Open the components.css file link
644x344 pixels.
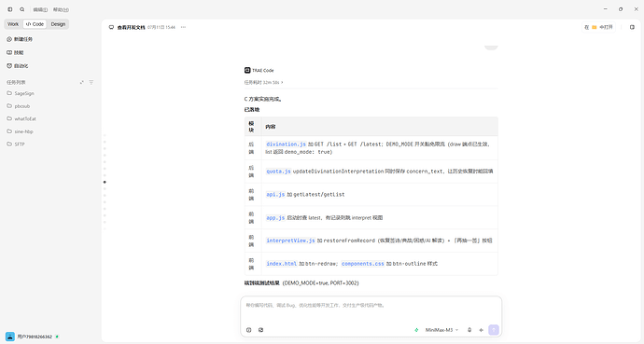pos(363,264)
